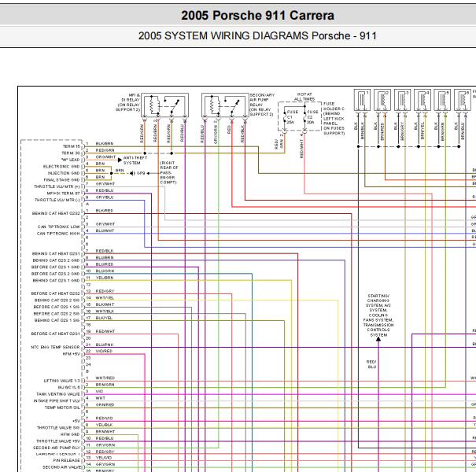This screenshot has width=476, height=472.
Task: Click the arrow pointing to Anti-Theft System
Action: click(120, 160)
